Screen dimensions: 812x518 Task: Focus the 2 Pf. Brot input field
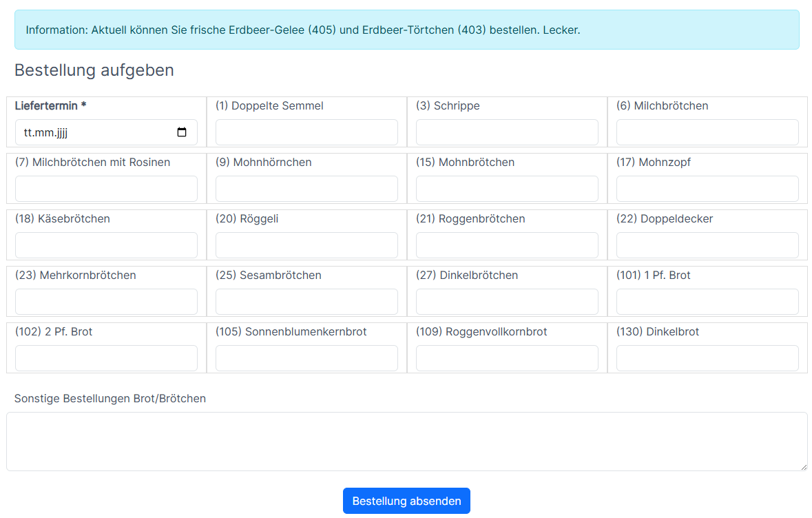point(106,358)
